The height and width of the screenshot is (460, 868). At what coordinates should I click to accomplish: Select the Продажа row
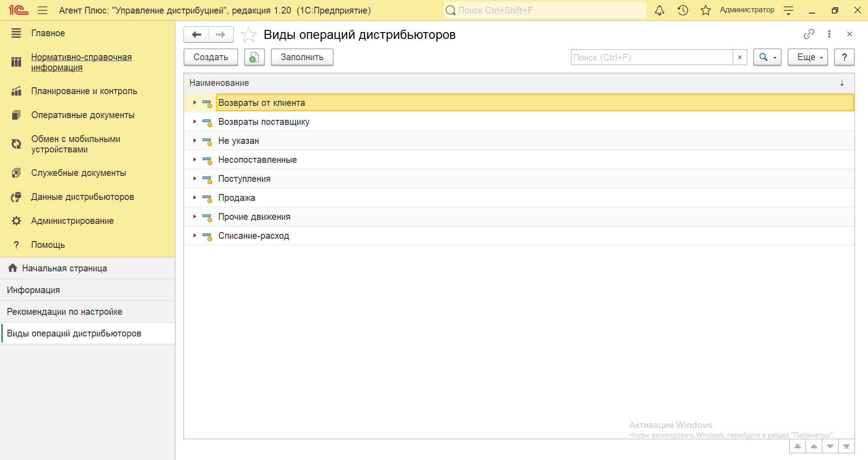click(519, 198)
